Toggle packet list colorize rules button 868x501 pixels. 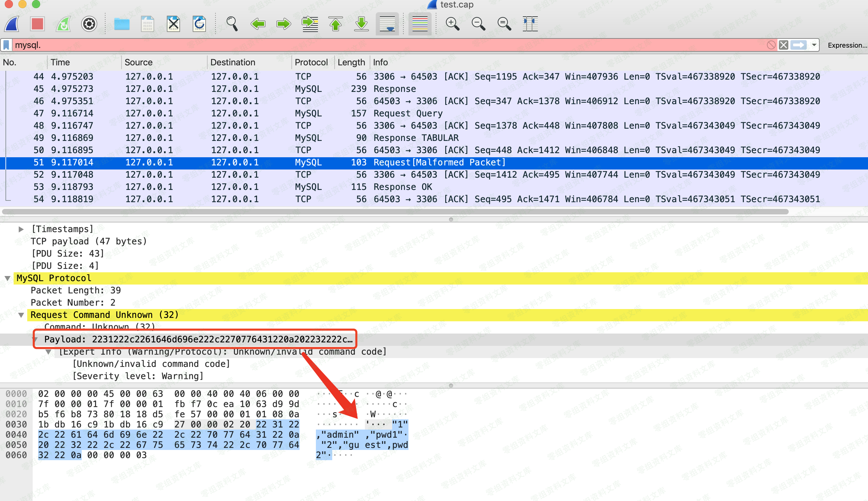(x=420, y=24)
